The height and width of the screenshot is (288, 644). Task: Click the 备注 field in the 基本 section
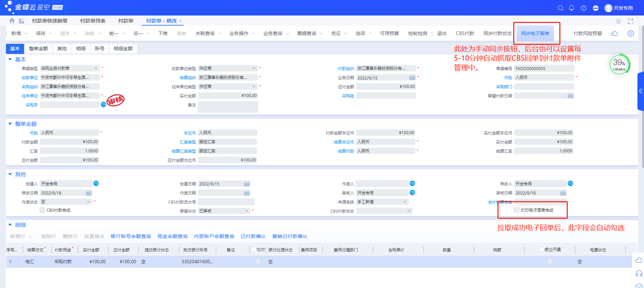[228, 106]
